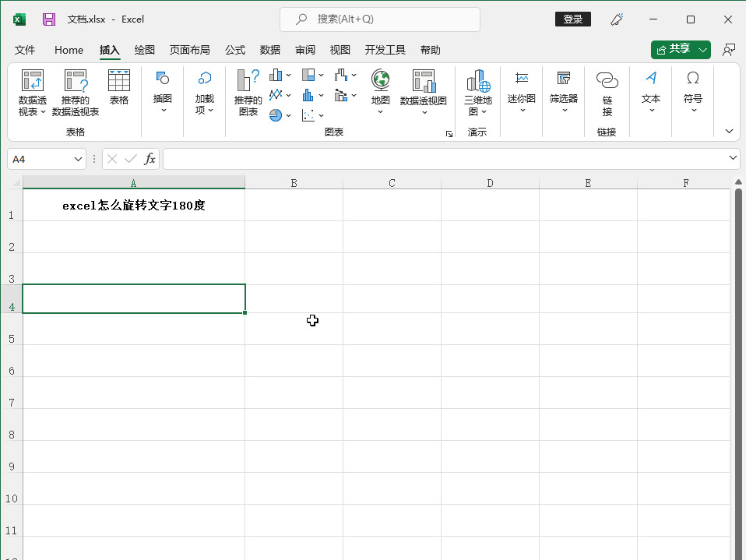Open the File (文件) tab

[25, 50]
